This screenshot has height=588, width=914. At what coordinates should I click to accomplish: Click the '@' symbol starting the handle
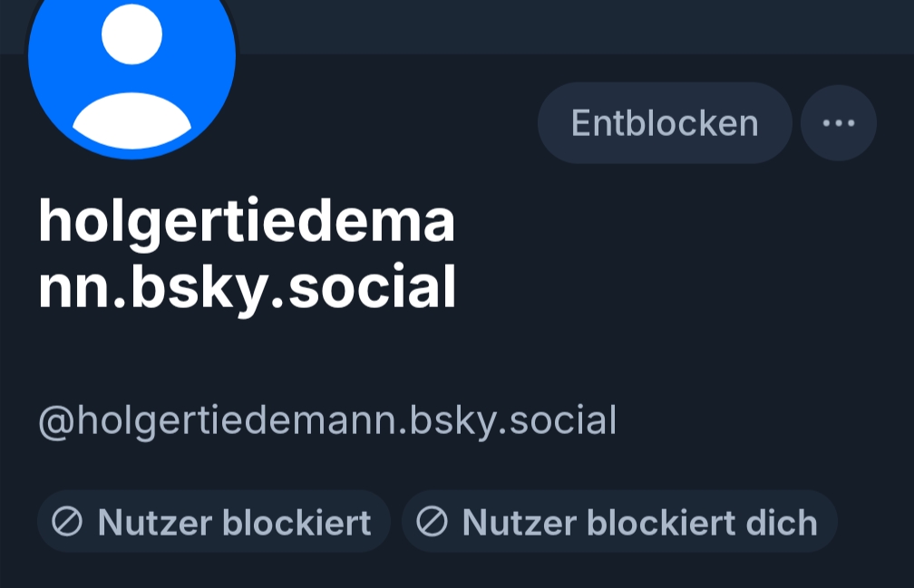pyautogui.click(x=56, y=422)
